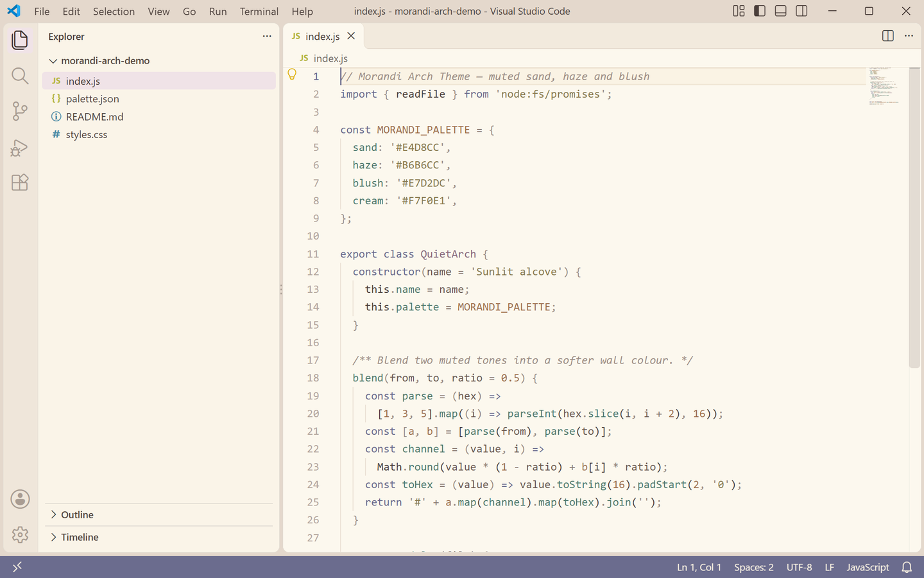Viewport: 924px width, 578px height.
Task: Open the Extensions view
Action: tap(20, 182)
